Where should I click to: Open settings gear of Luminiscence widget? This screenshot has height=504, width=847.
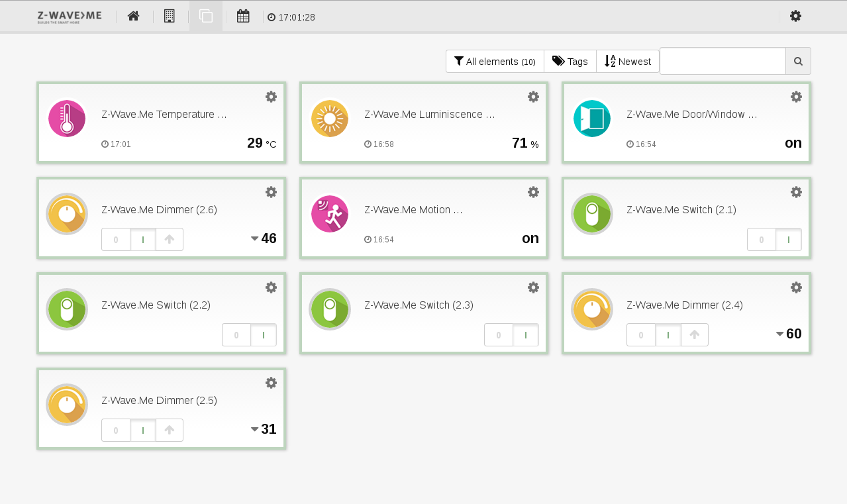coord(533,97)
